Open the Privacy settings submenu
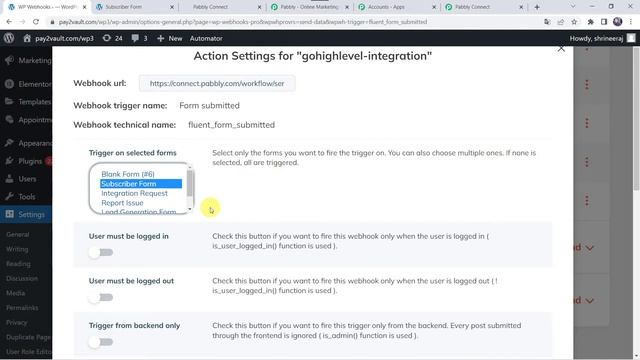This screenshot has width=640, height=360. (16, 322)
